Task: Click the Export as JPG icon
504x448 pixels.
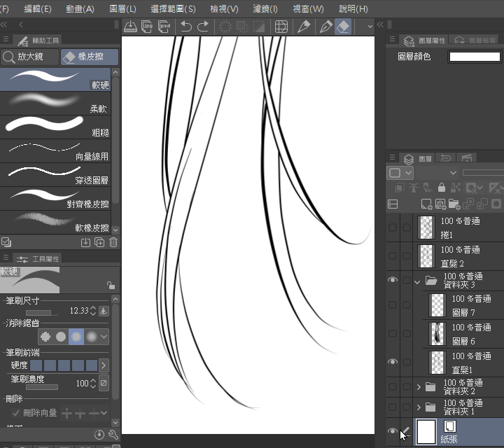Action: click(x=147, y=27)
